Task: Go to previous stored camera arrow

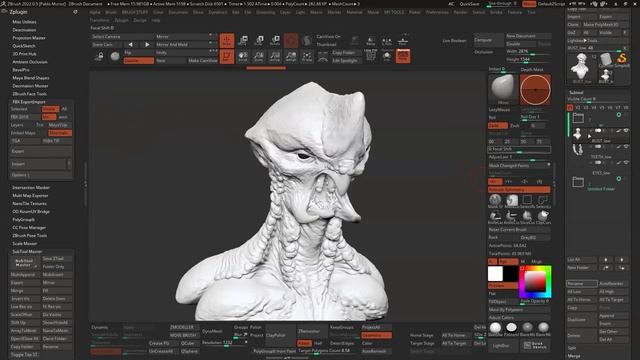Action: [x=130, y=44]
